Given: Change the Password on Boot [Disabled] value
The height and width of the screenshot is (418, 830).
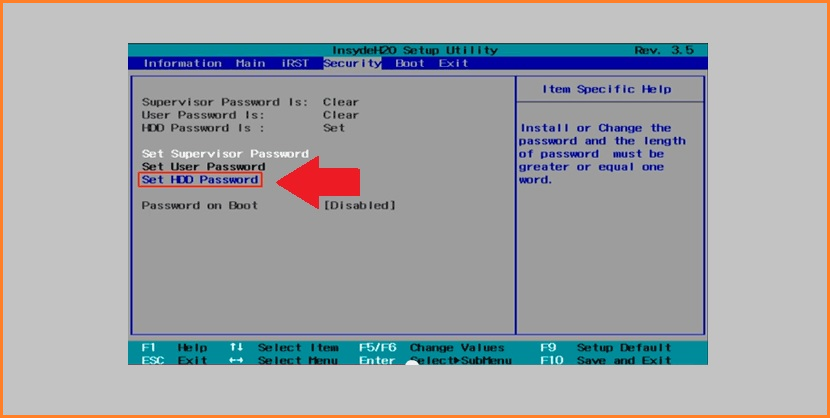Looking at the screenshot, I should pyautogui.click(x=359, y=206).
